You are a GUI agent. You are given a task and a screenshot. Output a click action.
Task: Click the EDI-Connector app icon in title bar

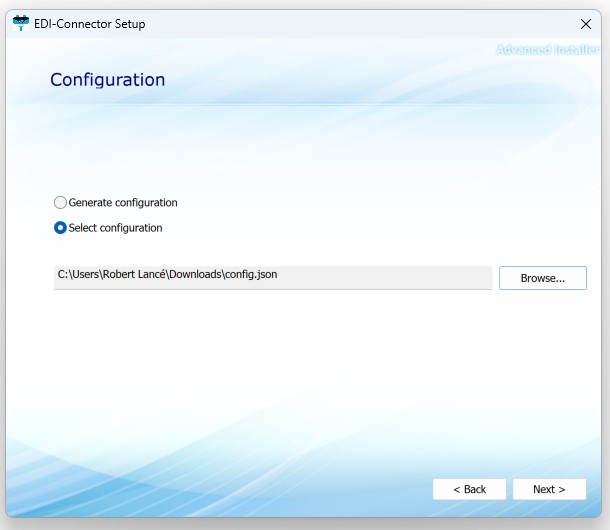click(21, 23)
